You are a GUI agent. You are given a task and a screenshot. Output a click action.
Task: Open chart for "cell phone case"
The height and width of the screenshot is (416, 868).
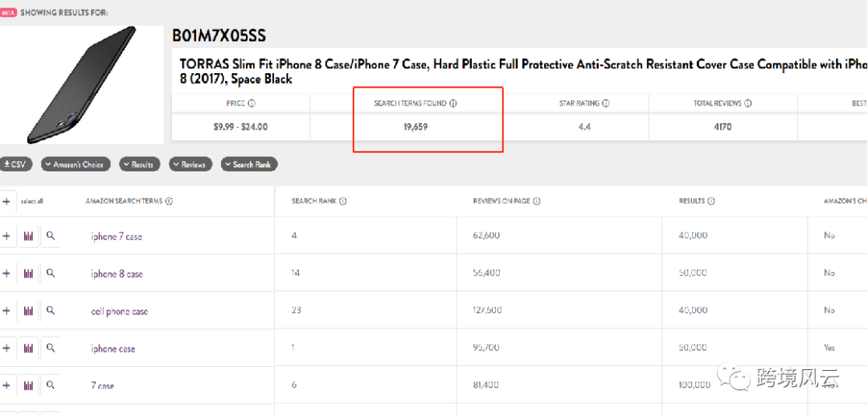click(x=29, y=311)
